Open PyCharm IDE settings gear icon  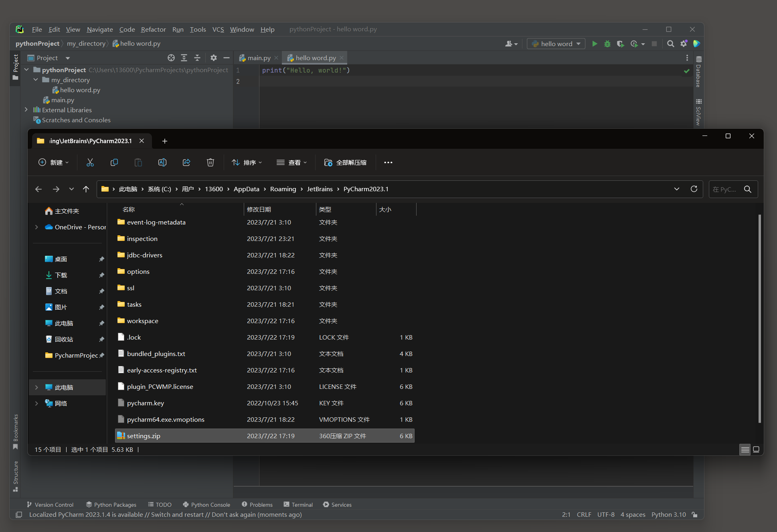684,44
